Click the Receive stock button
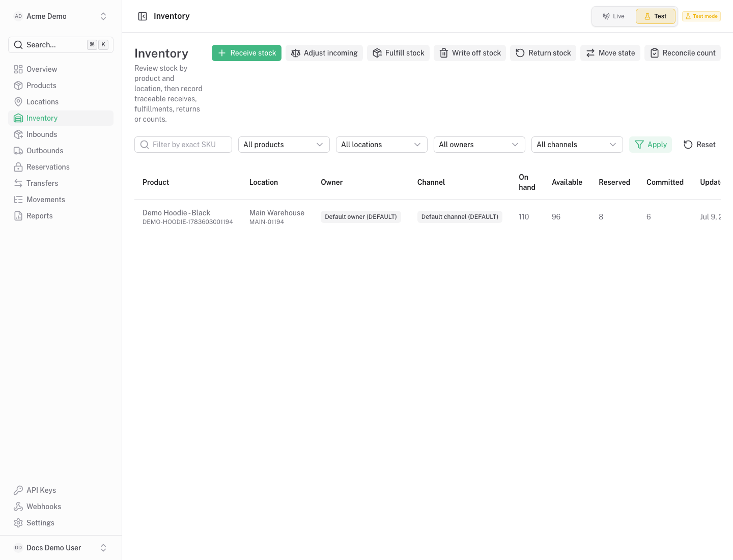 [x=246, y=53]
